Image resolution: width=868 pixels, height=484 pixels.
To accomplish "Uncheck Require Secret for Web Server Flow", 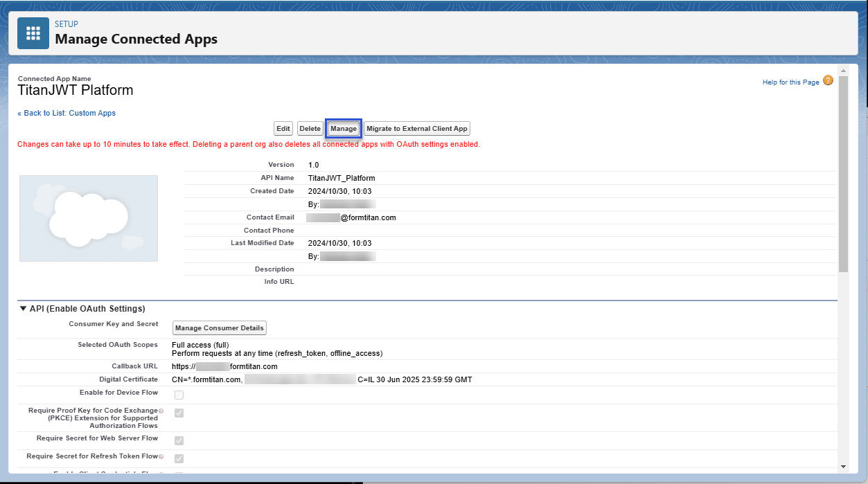I will pyautogui.click(x=178, y=440).
